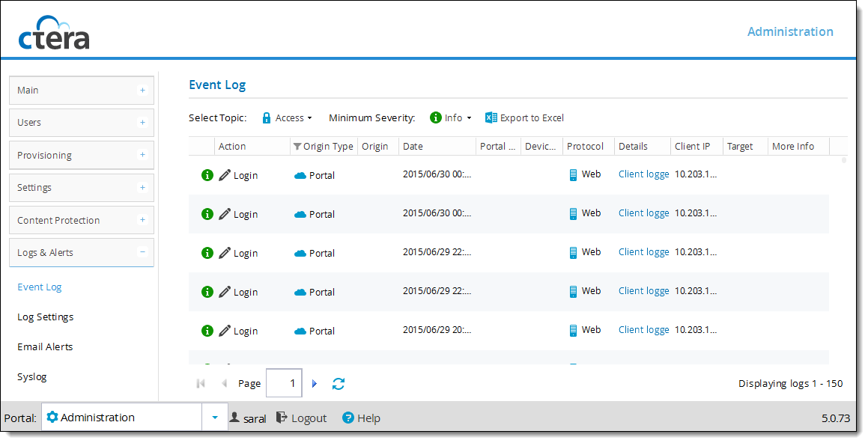Click the Excel icon for export
868x443 pixels.
click(x=491, y=117)
